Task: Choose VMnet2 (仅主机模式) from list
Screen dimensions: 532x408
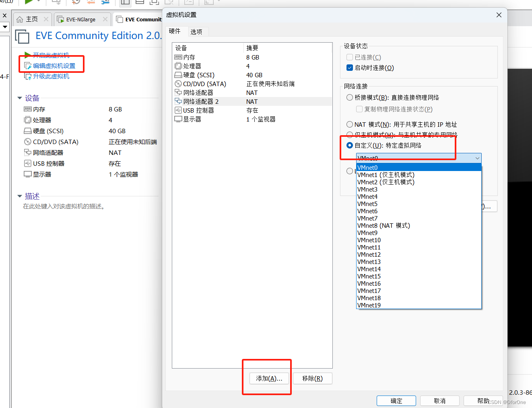Action: coord(419,182)
